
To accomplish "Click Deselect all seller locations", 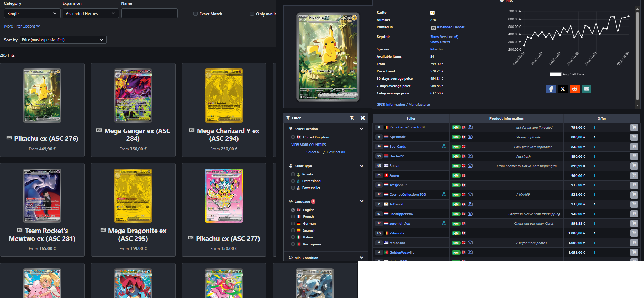I will point(336,152).
